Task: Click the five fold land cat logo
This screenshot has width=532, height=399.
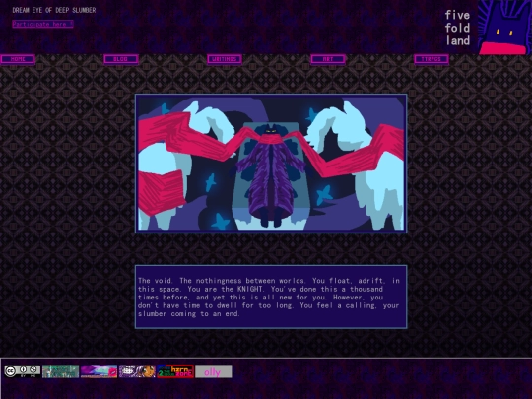Action: 504,28
